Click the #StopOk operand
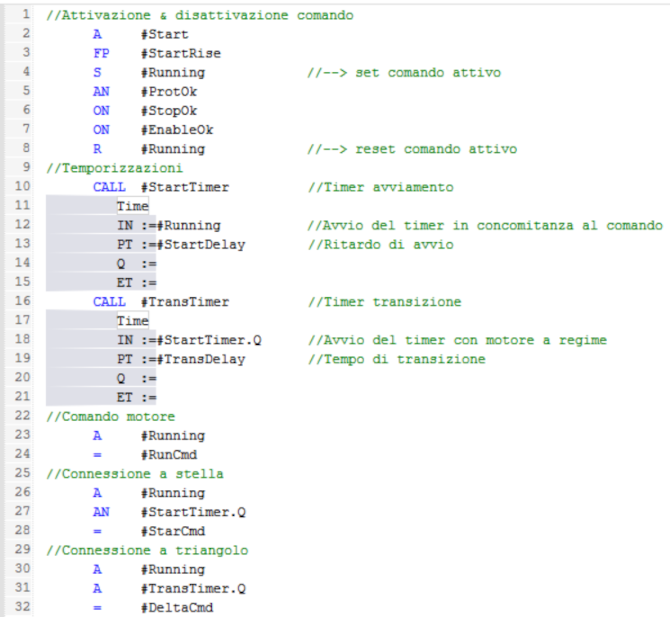 [x=169, y=110]
